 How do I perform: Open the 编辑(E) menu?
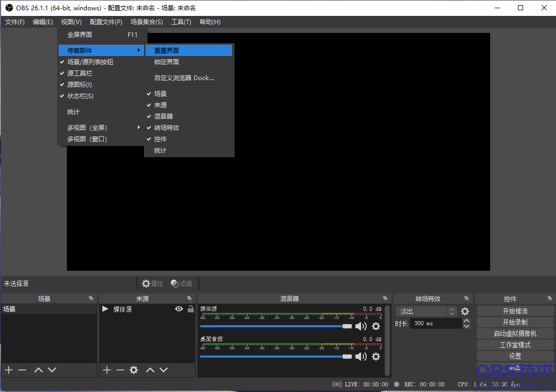coord(43,22)
